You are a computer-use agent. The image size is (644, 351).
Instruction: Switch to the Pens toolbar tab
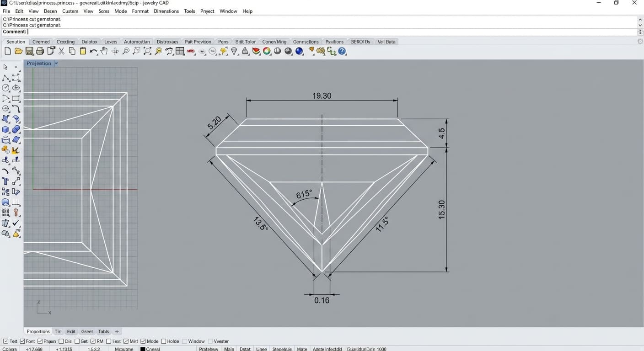click(x=223, y=42)
